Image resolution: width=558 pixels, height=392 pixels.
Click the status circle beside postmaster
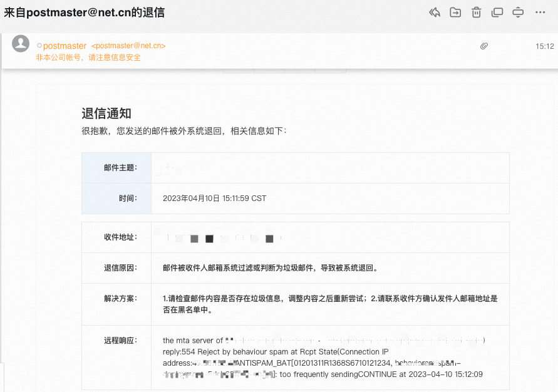[x=39, y=46]
